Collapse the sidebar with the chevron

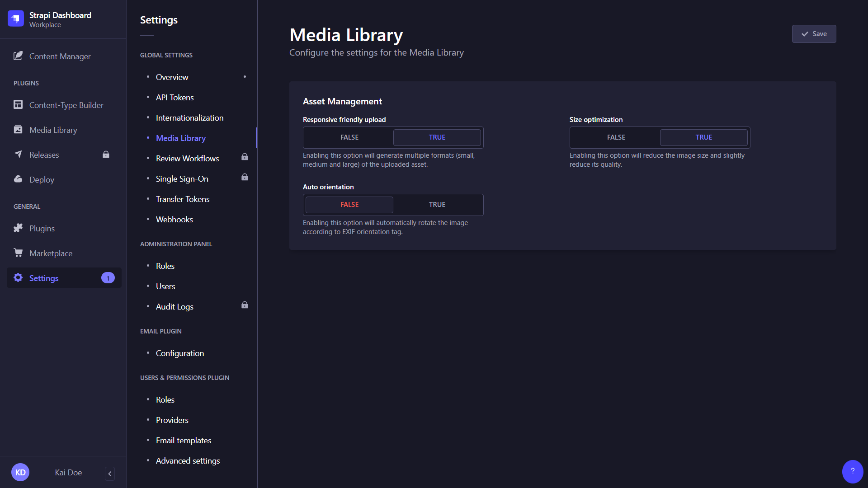coord(109,474)
